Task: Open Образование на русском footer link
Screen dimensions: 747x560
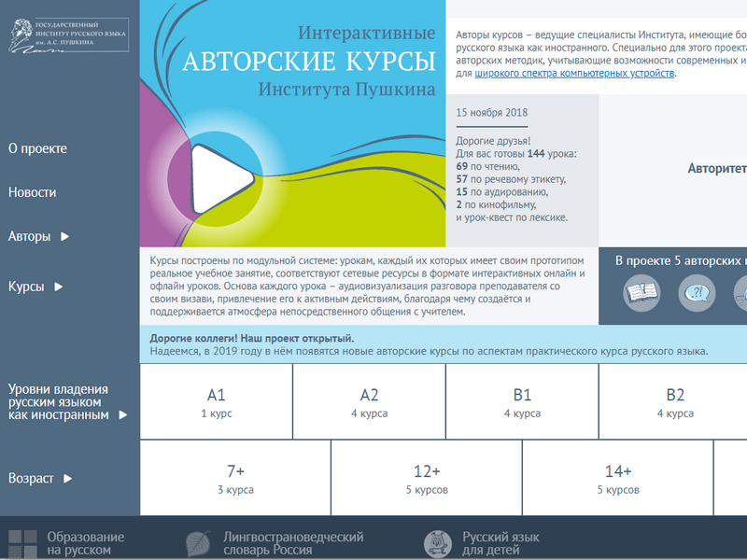Action: click(x=86, y=543)
